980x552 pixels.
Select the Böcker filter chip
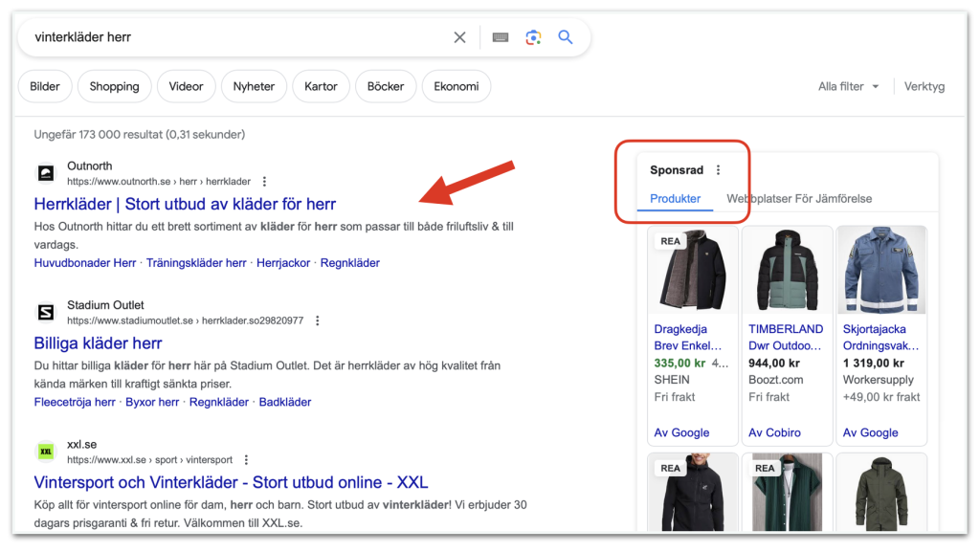click(386, 86)
